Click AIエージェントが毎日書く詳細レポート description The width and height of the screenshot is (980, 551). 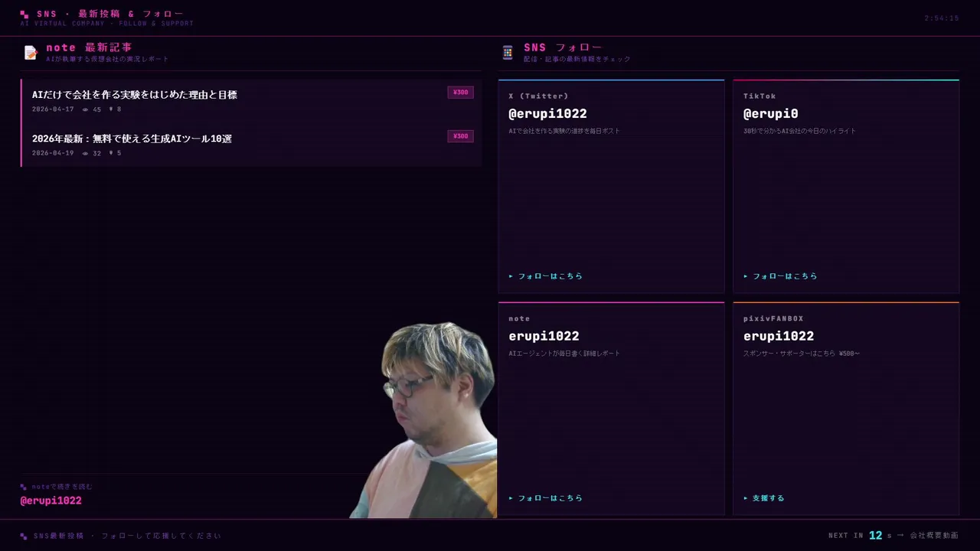coord(564,354)
